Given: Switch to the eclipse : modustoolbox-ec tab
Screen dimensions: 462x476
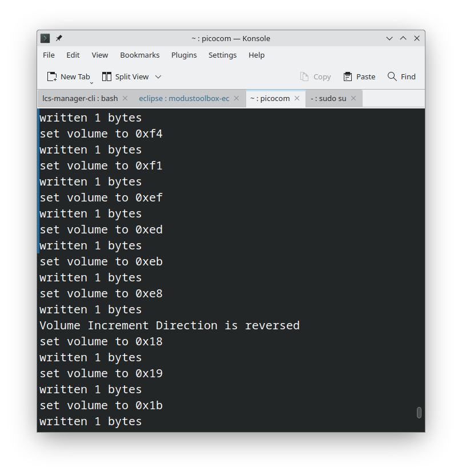Looking at the screenshot, I should point(184,98).
